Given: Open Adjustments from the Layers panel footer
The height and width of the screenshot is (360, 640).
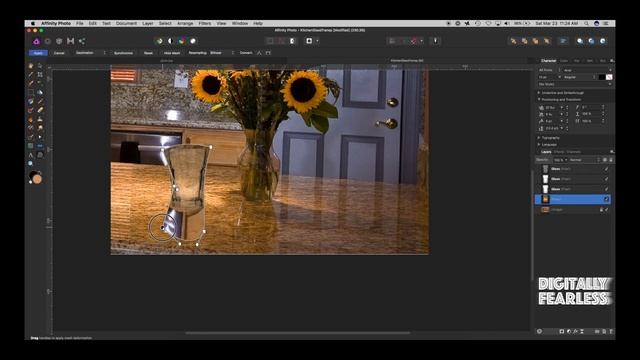Looking at the screenshot, I should (x=569, y=331).
